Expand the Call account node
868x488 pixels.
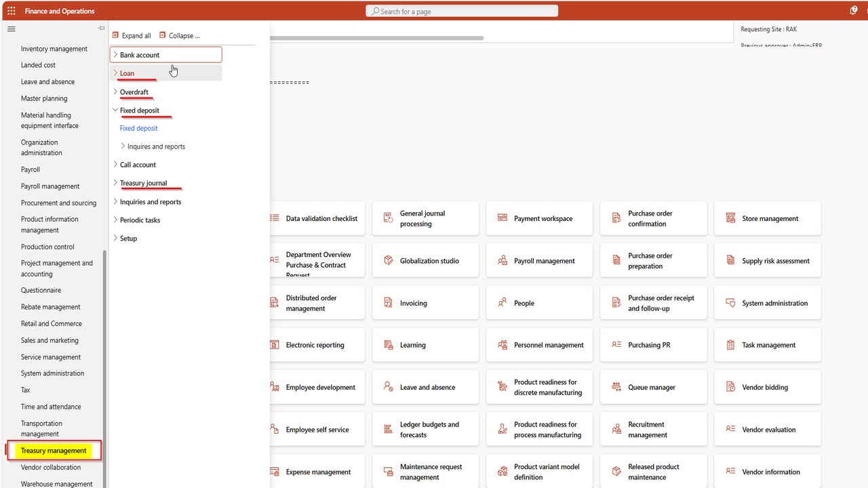click(x=115, y=165)
